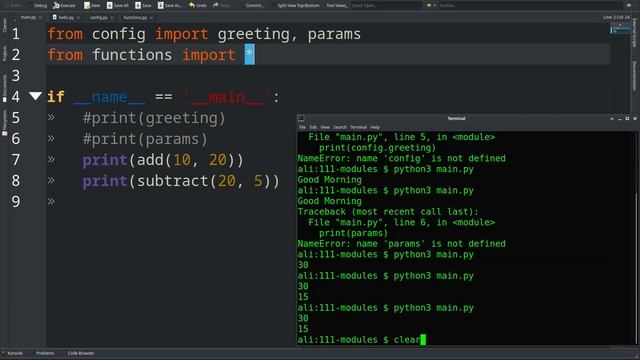This screenshot has height=360, width=640.
Task: Click "NameError: name 'params' is not defined" line
Action: [x=402, y=244]
